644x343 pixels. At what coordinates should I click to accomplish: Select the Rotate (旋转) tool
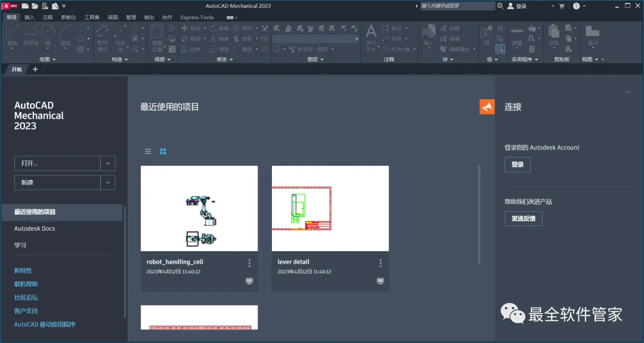tap(219, 29)
